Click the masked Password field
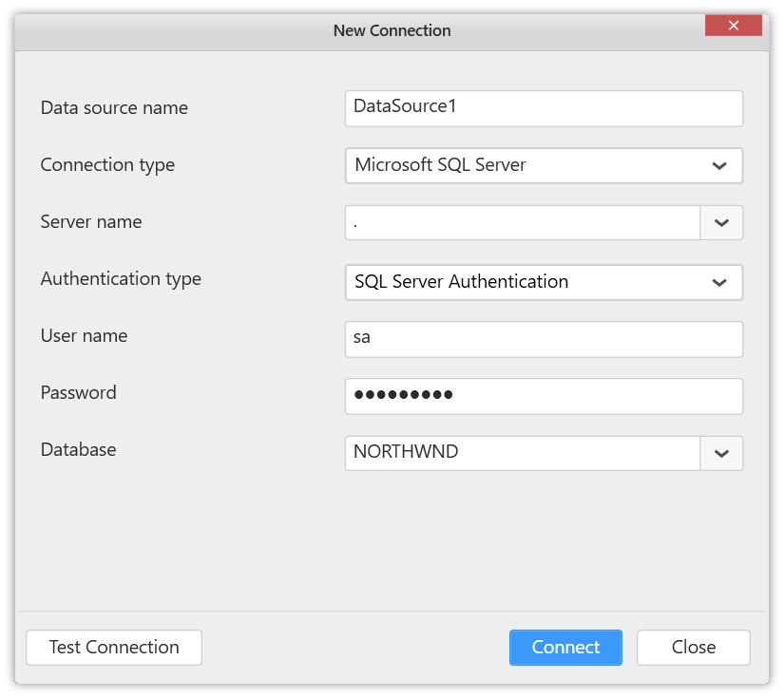Viewport: 784px width, 698px height. pos(543,396)
